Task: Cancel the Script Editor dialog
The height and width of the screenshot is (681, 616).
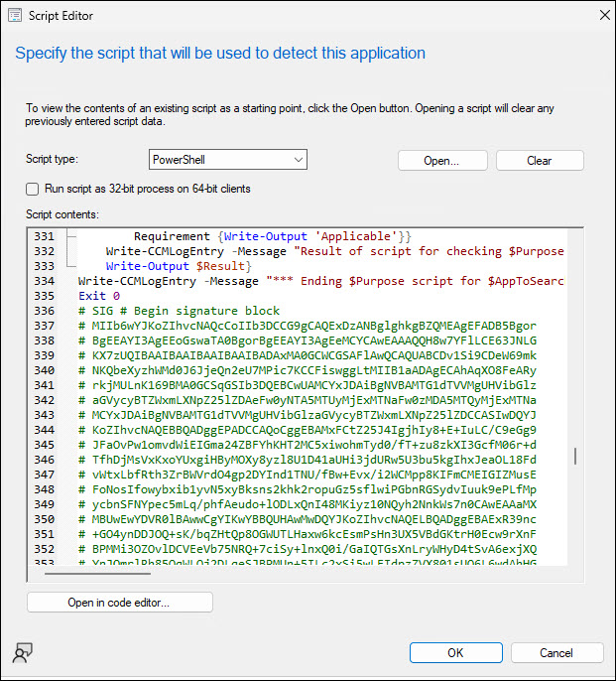Action: coord(555,653)
